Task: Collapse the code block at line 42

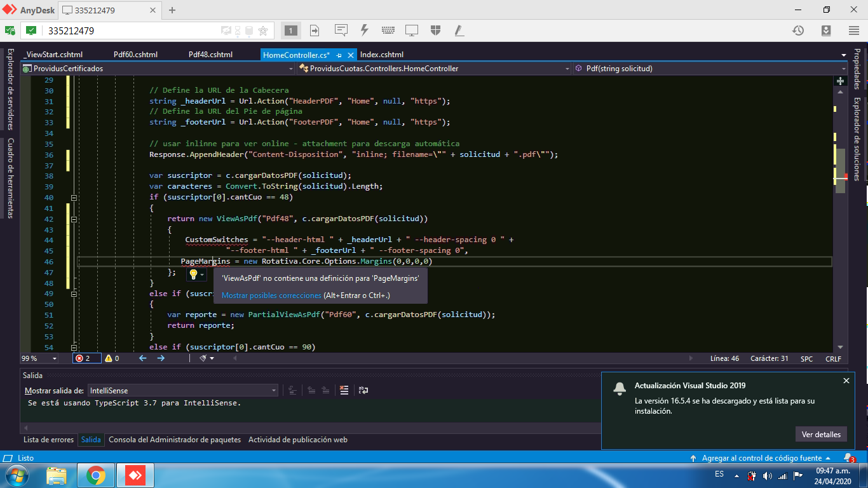Action: [x=74, y=219]
